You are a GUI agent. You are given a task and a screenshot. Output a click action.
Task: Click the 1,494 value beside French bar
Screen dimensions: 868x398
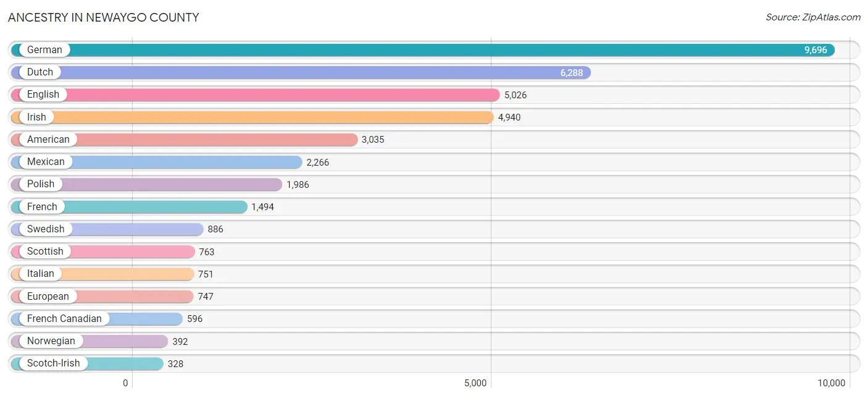click(262, 207)
